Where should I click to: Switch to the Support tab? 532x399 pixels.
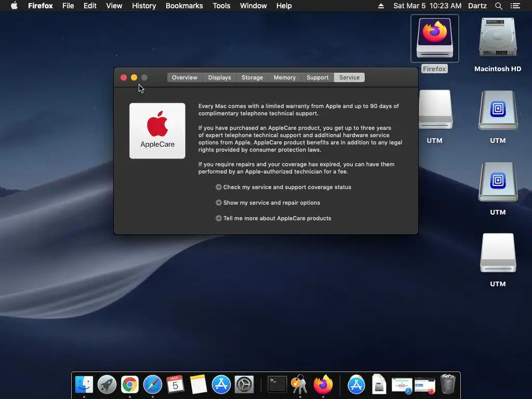click(x=317, y=77)
